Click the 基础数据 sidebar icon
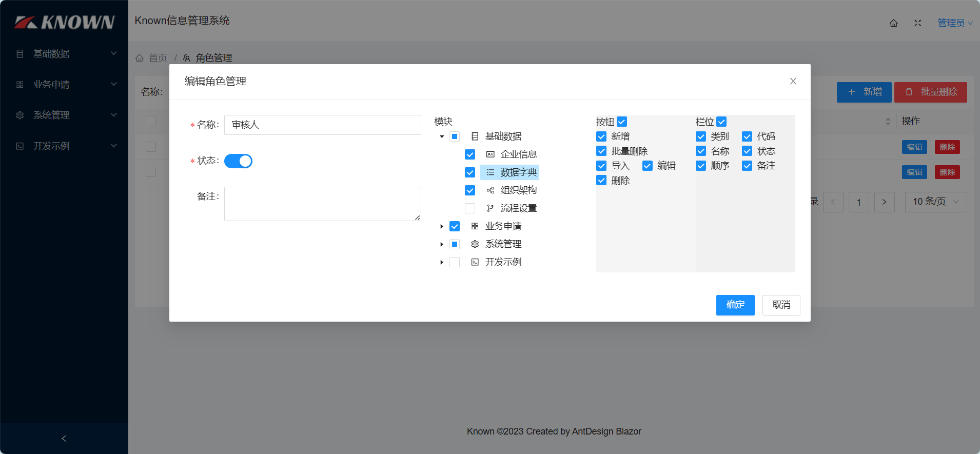Viewport: 980px width, 454px height. pyautogui.click(x=20, y=54)
